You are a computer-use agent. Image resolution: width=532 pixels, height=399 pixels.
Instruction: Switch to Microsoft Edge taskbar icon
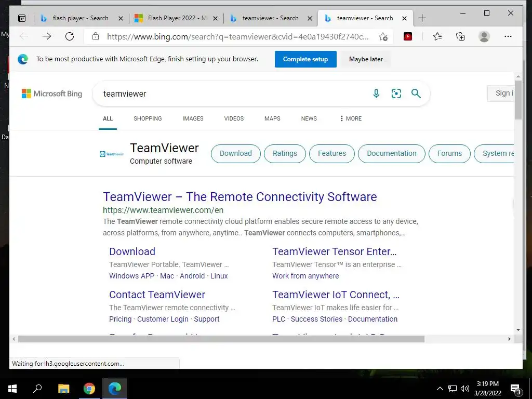(x=115, y=389)
